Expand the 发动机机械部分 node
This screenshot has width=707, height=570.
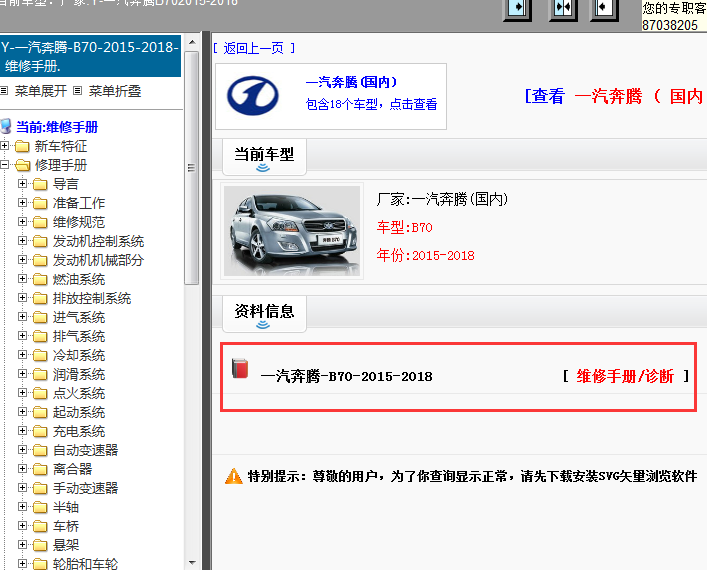click(22, 260)
